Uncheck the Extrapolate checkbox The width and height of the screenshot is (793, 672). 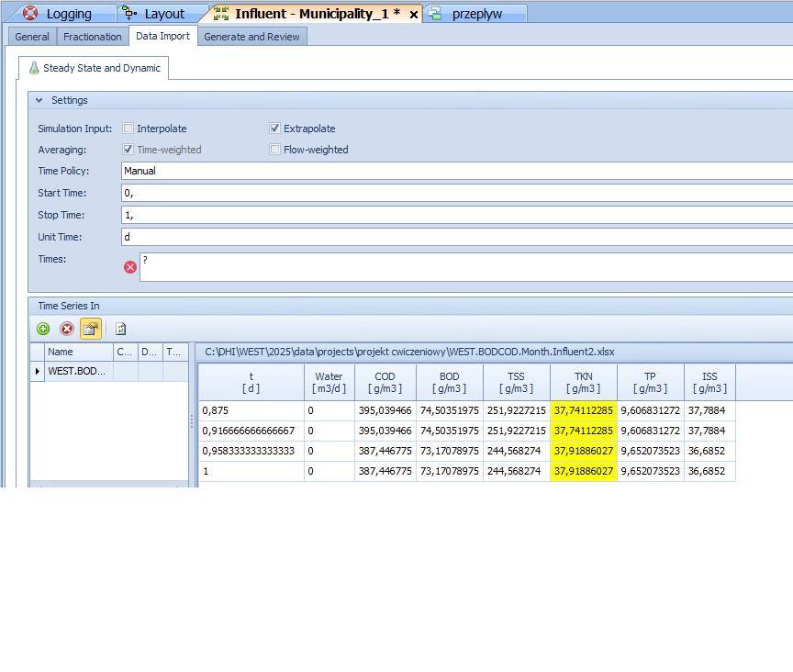pyautogui.click(x=274, y=129)
